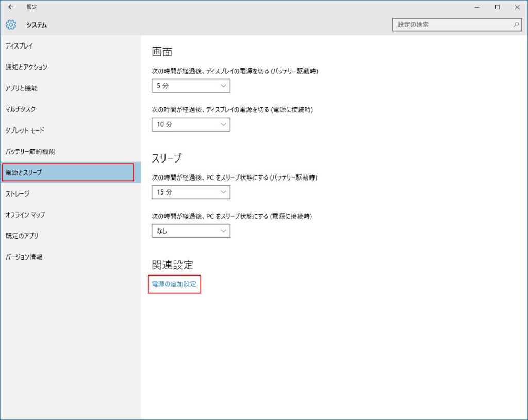Open plugged-in sleep dropdown showing なし
This screenshot has height=420, width=528.
191,231
